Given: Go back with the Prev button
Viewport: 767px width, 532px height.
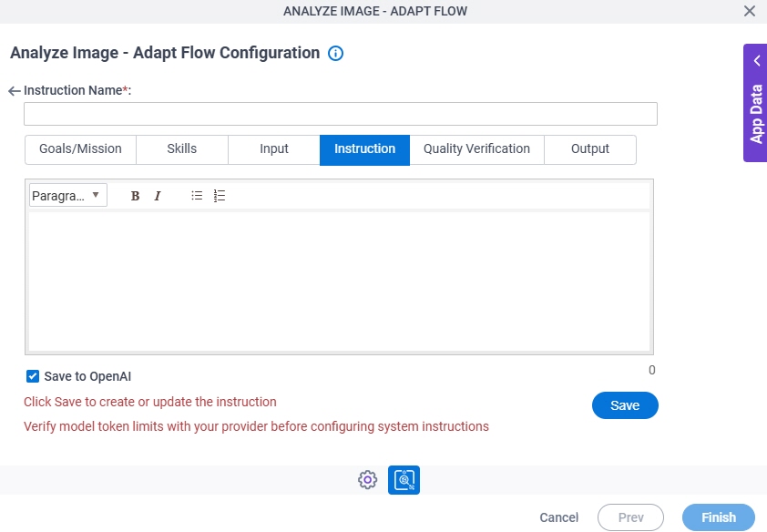Looking at the screenshot, I should [x=630, y=517].
